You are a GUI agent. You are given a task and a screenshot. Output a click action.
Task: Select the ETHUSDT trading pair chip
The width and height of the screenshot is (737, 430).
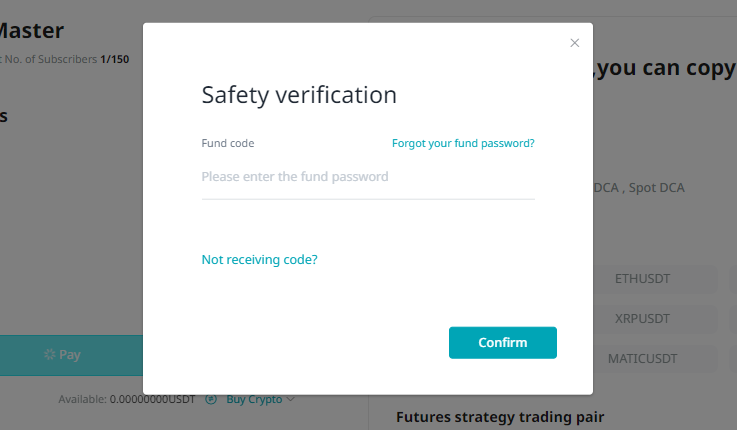point(642,279)
